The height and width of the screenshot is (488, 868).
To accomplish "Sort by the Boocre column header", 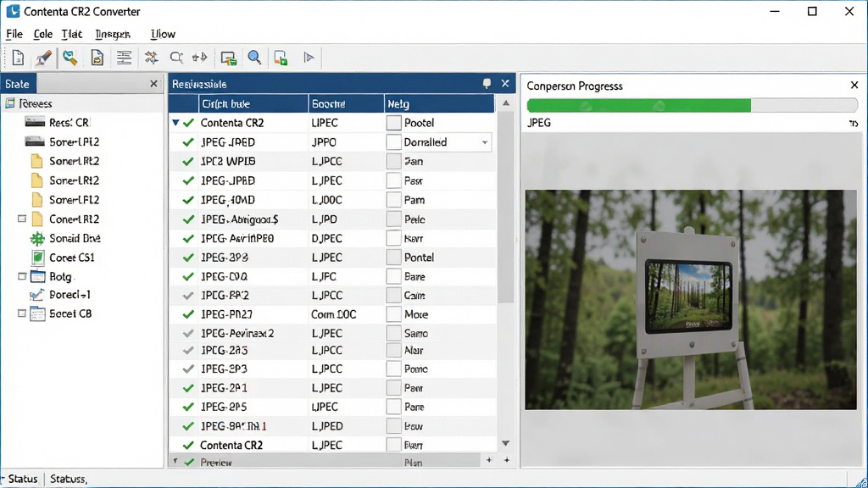I will [346, 103].
